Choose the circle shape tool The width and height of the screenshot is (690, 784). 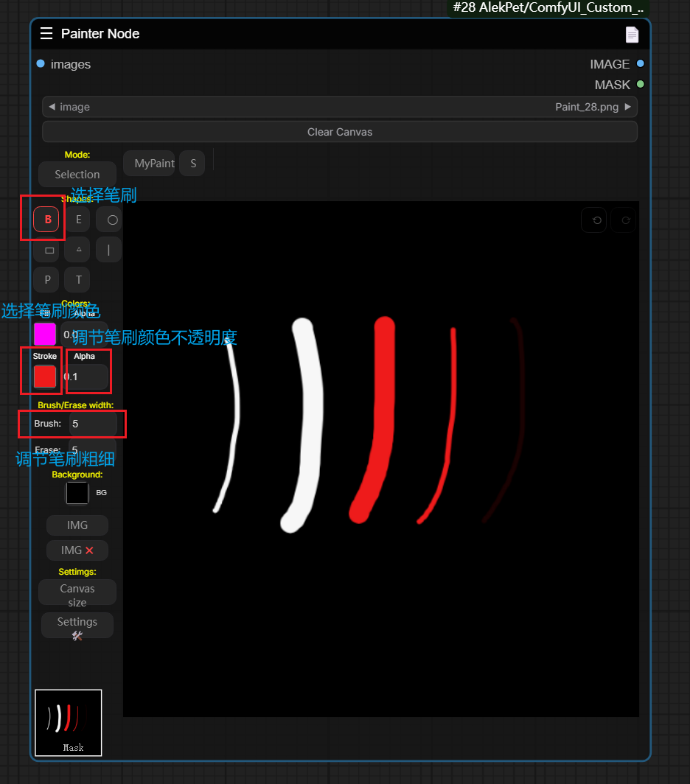pyautogui.click(x=111, y=220)
